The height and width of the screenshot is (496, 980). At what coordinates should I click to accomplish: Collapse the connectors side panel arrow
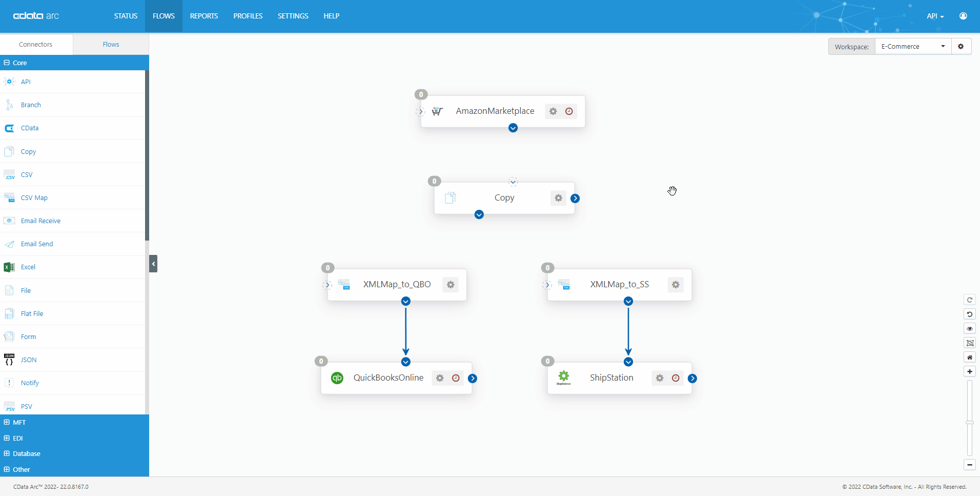pos(153,264)
